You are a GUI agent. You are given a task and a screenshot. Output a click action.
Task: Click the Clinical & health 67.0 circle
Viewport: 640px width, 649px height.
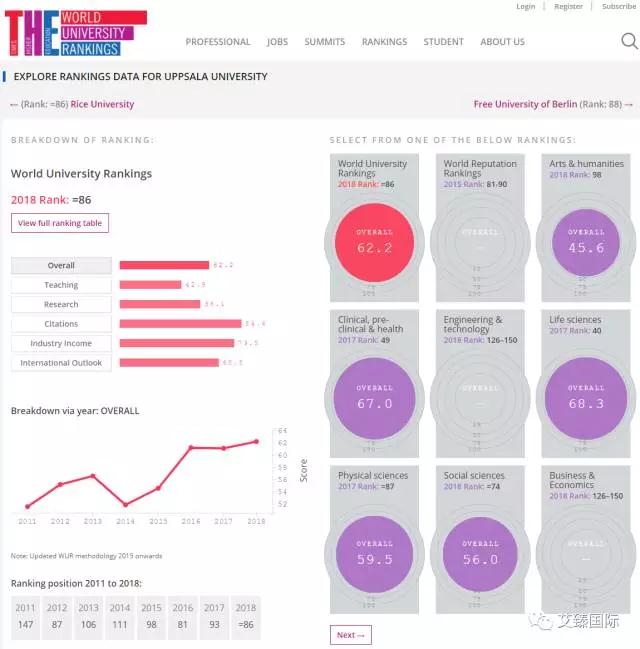[374, 397]
